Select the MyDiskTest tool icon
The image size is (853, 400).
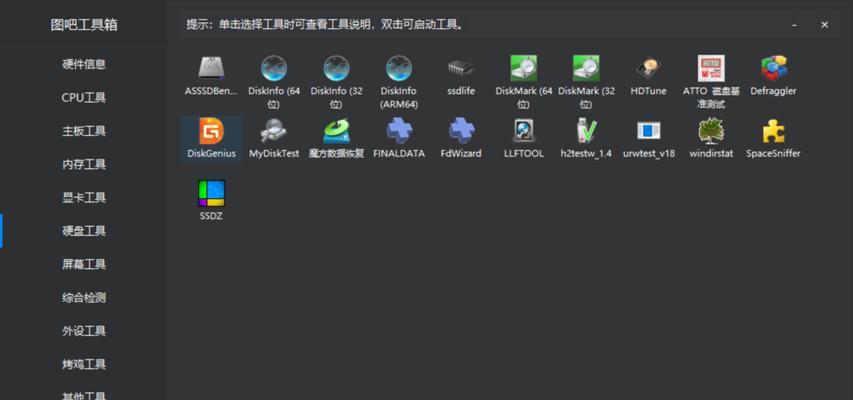(x=274, y=131)
